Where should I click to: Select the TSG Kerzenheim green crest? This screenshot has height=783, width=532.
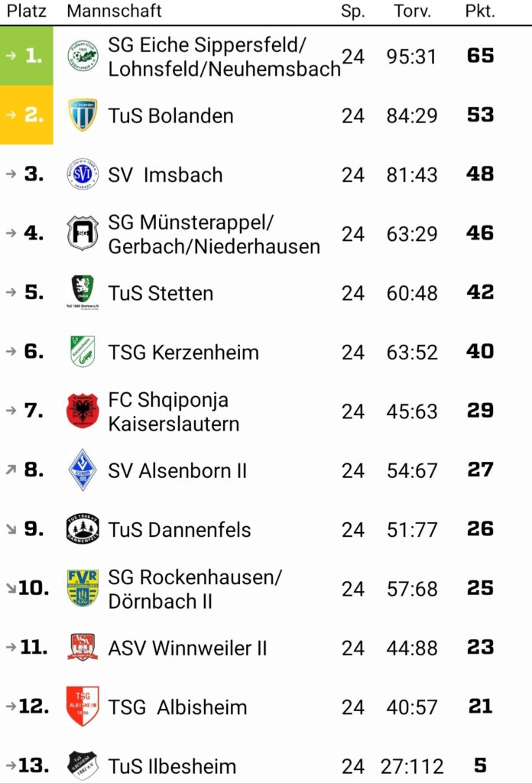tap(83, 352)
